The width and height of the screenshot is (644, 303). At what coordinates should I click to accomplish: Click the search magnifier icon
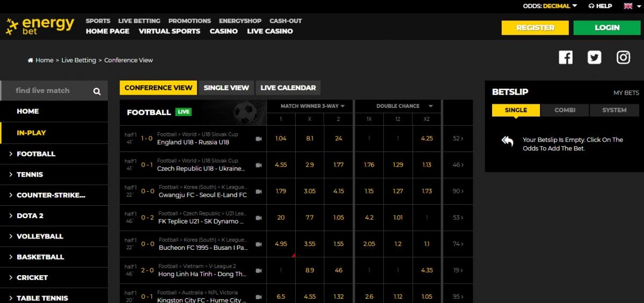point(97,91)
